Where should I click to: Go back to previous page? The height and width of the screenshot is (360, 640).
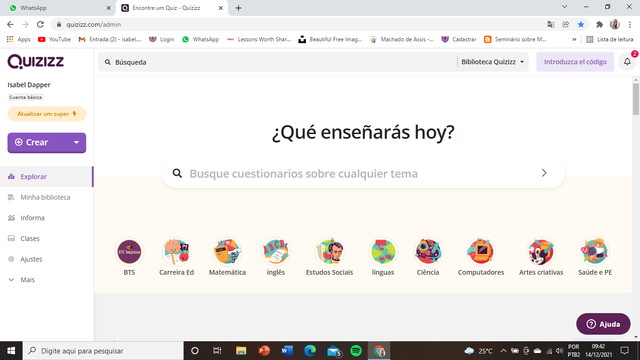pyautogui.click(x=10, y=24)
